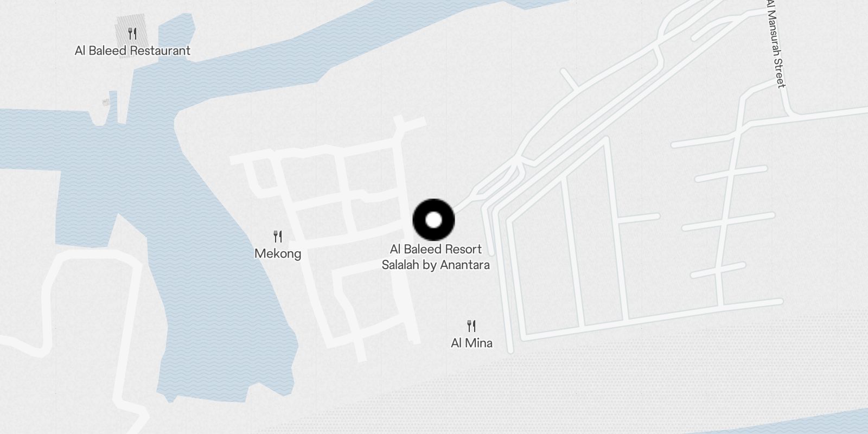Open the Mekong place label
This screenshot has height=434, width=868.
pos(278,254)
